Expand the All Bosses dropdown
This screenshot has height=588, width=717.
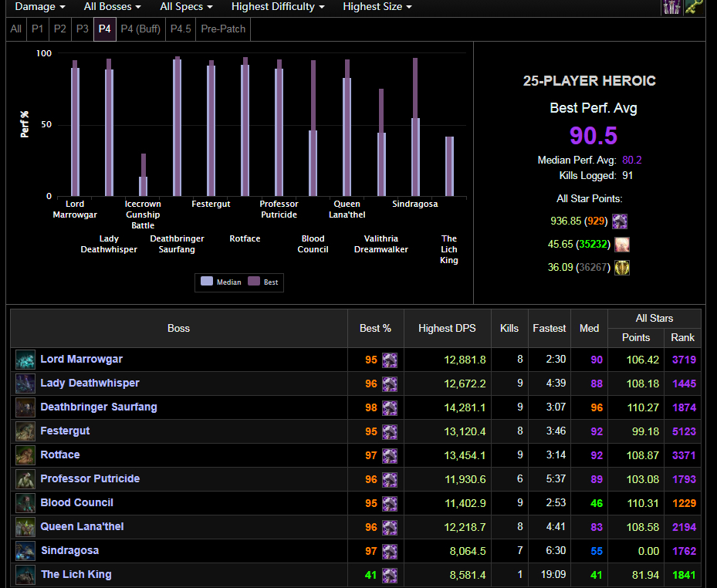tap(112, 7)
